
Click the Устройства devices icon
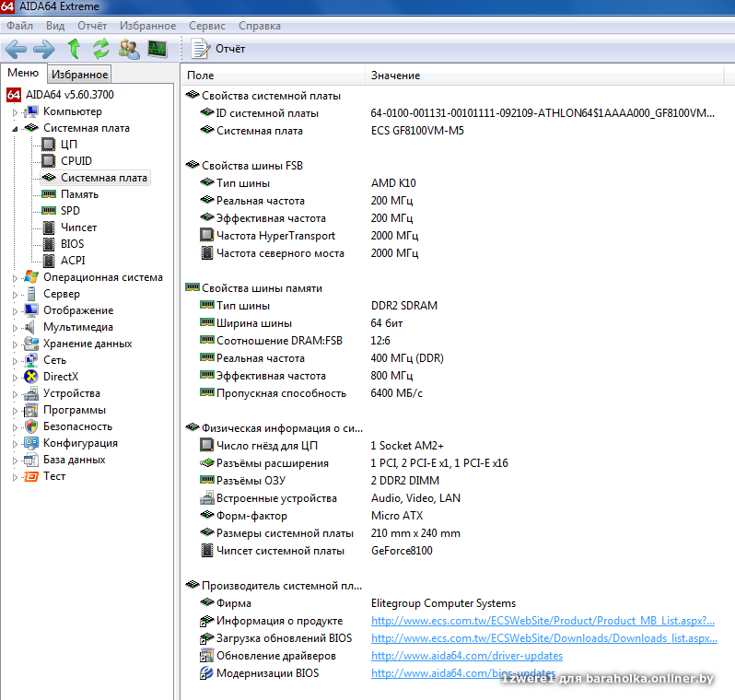pyautogui.click(x=31, y=393)
